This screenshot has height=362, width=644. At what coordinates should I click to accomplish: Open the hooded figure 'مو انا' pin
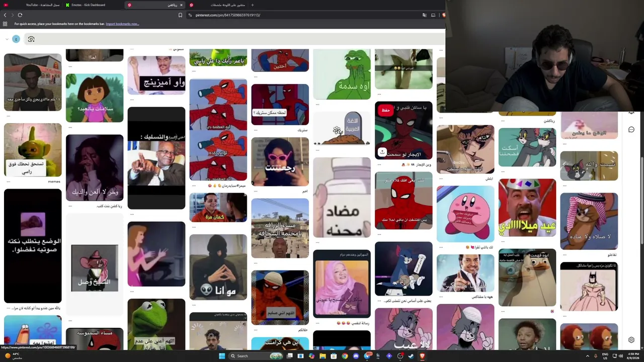(x=218, y=267)
